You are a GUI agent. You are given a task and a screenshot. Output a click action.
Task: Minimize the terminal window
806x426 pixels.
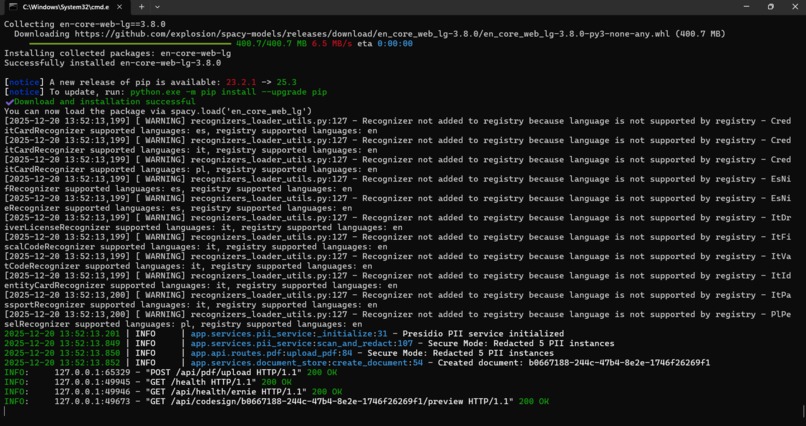click(x=746, y=7)
